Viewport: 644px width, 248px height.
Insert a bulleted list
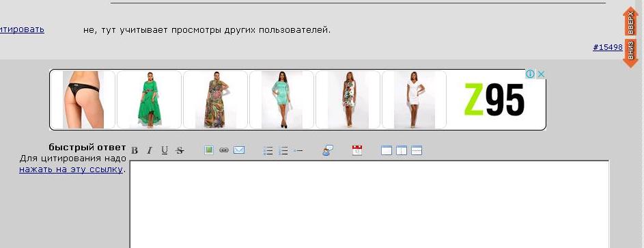point(268,151)
